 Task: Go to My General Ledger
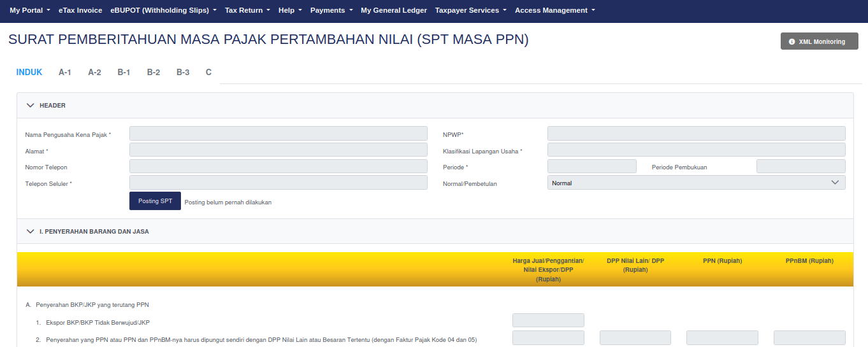tap(394, 10)
